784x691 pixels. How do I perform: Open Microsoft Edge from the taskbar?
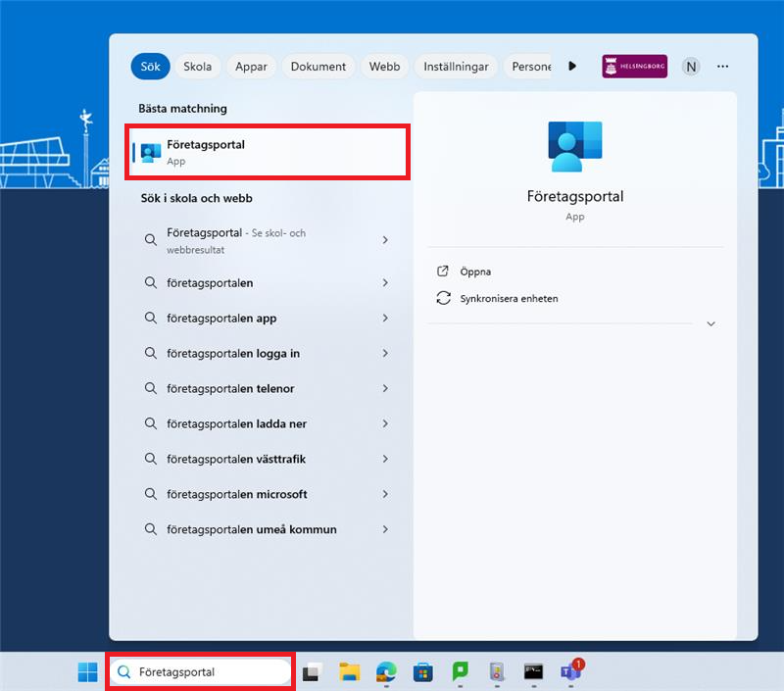[386, 671]
